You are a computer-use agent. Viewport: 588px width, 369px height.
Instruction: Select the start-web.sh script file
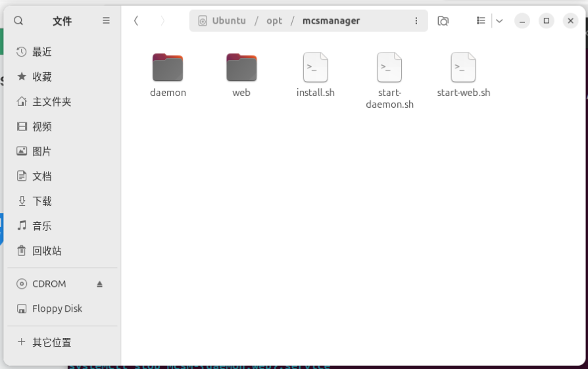click(x=464, y=75)
